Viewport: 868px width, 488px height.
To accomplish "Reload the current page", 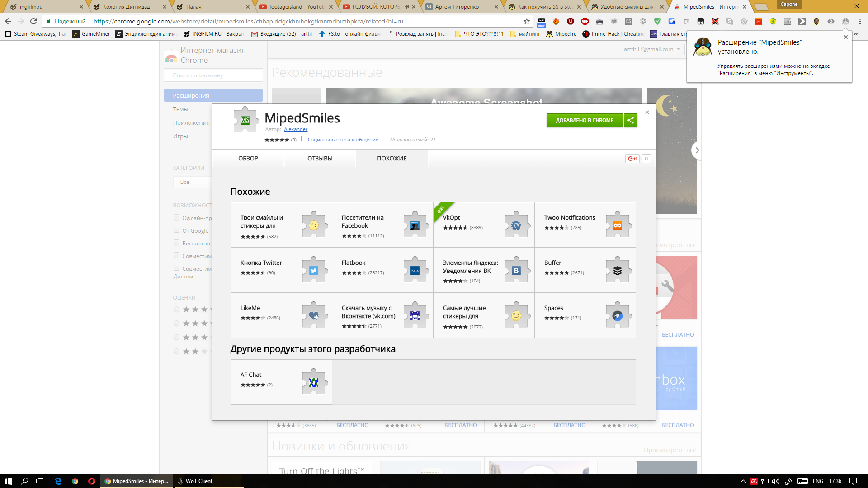I will [33, 21].
